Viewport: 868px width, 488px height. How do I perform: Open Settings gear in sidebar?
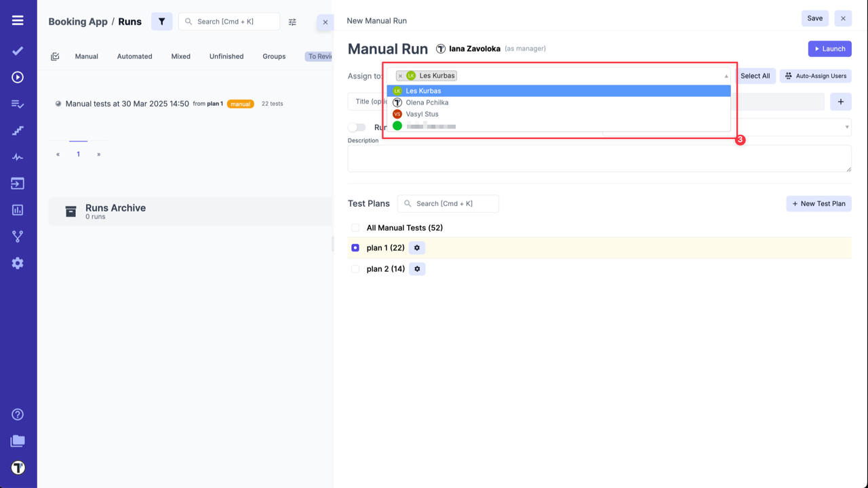pos(18,263)
